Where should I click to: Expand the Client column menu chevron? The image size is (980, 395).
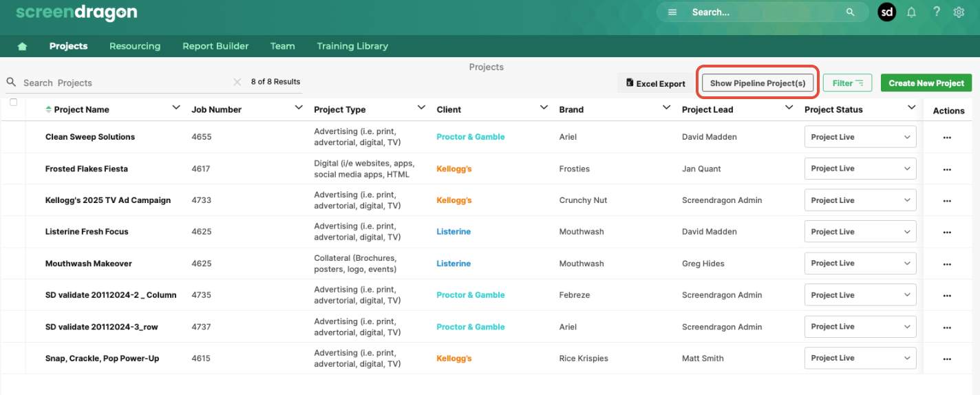pyautogui.click(x=544, y=108)
